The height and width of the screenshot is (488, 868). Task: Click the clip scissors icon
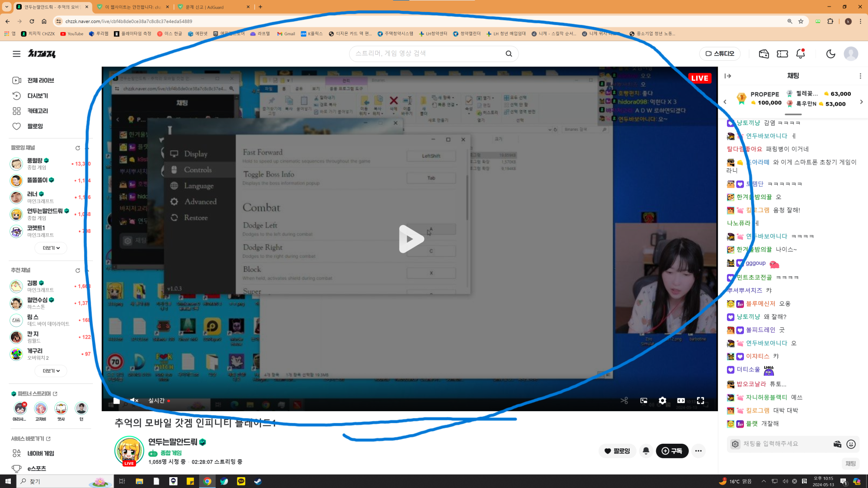coord(624,400)
